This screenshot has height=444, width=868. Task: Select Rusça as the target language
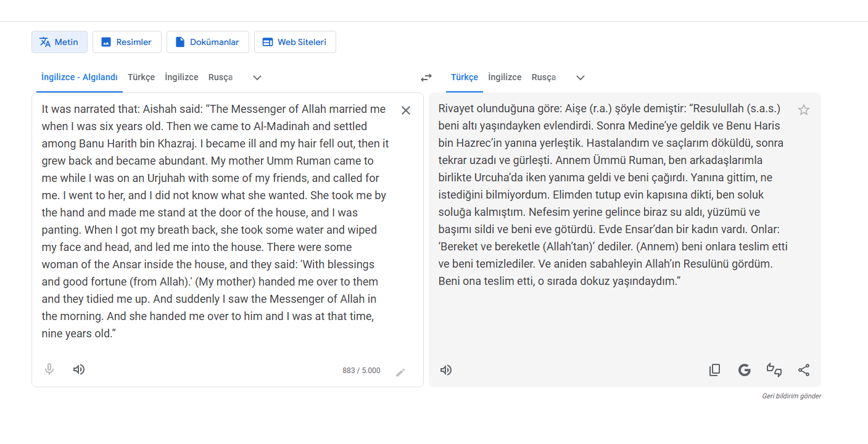coord(544,77)
